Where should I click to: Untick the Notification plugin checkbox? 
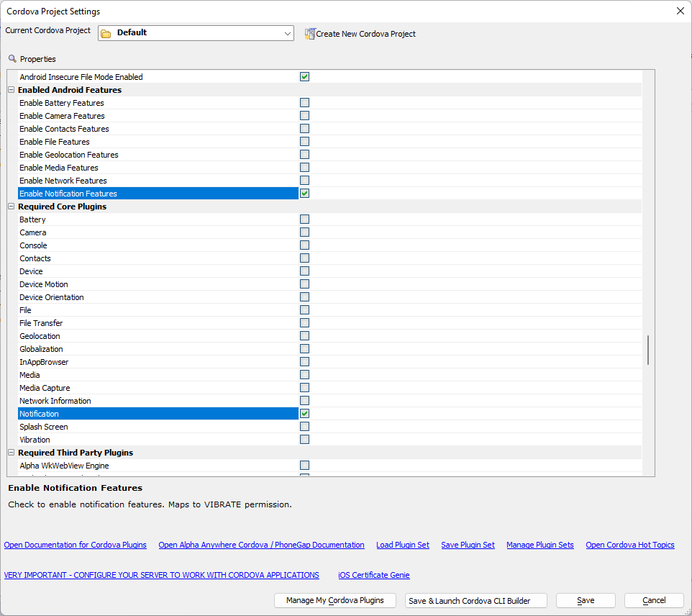click(x=304, y=414)
